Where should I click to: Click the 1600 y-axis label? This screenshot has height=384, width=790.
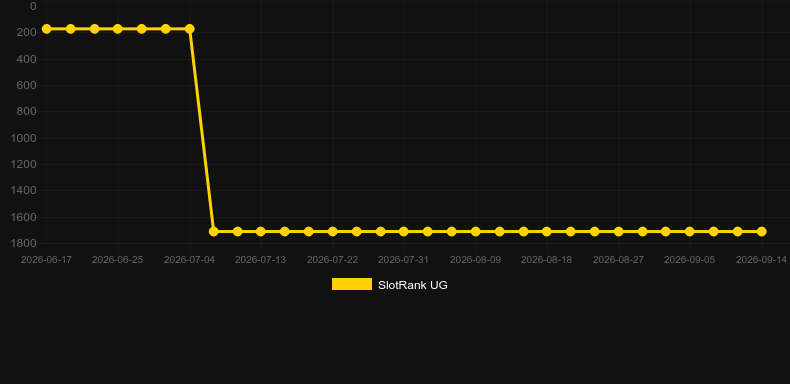click(x=24, y=217)
